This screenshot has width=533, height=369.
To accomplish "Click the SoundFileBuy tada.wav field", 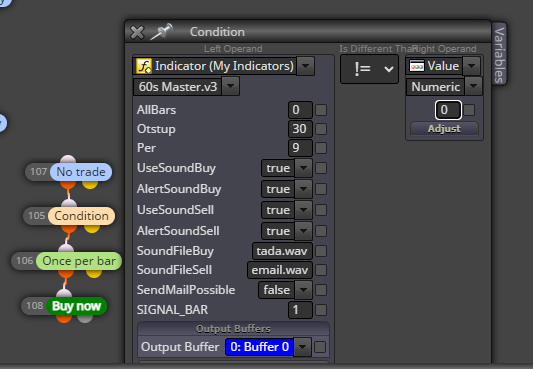I will point(282,251).
